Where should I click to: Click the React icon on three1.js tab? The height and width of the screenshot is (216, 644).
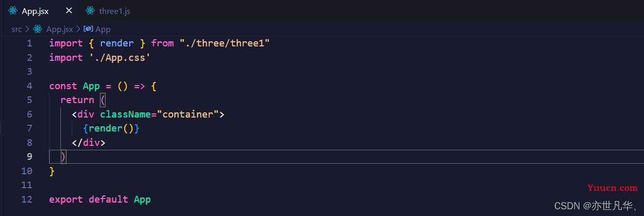pos(90,11)
